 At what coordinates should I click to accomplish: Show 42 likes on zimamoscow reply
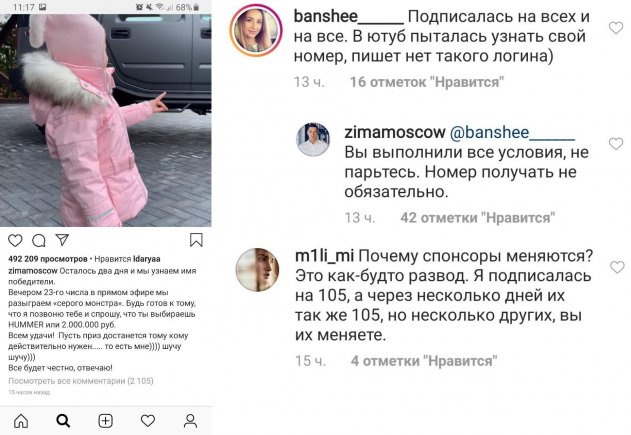[x=478, y=218]
